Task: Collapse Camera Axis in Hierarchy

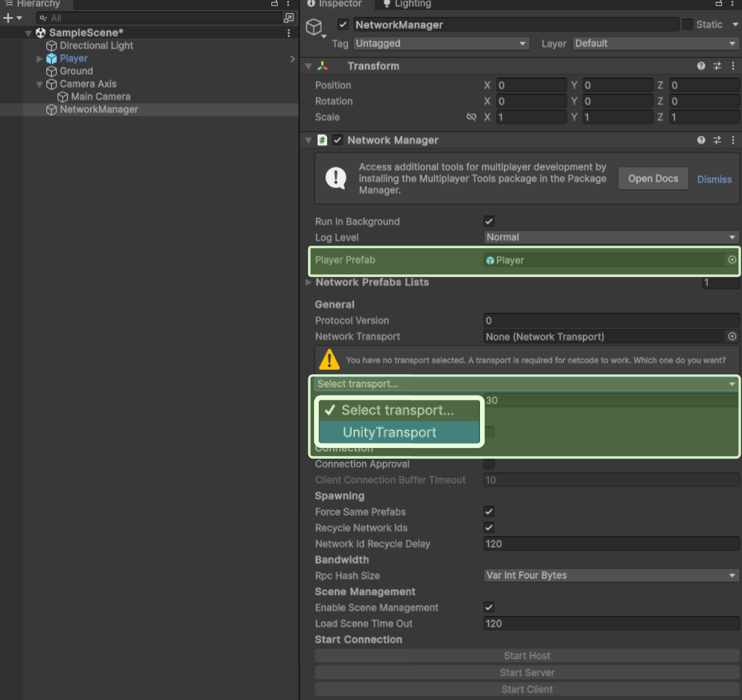Action: pyautogui.click(x=39, y=84)
